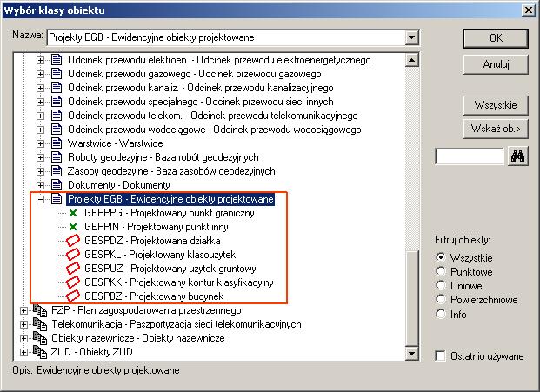Collapse the Projekty EGB tree node
Viewport: 540px width, 392px height.
[x=40, y=199]
